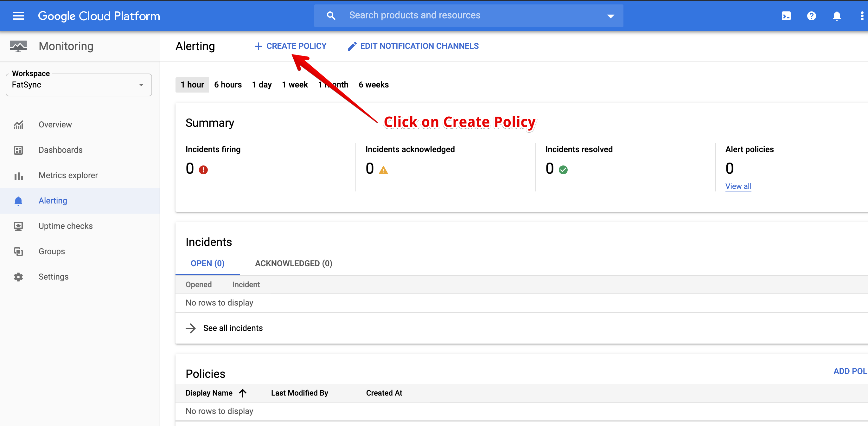Screen dimensions: 868x426
Task: Open the three-dot more options menu
Action: click(x=862, y=16)
